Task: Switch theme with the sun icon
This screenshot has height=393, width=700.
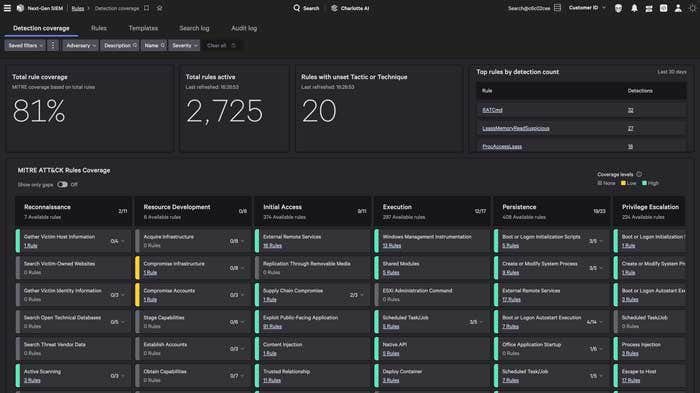Action: tap(692, 8)
